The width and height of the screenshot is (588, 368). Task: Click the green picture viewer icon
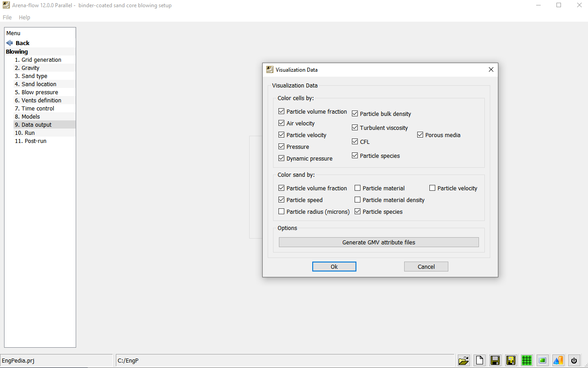coord(542,360)
